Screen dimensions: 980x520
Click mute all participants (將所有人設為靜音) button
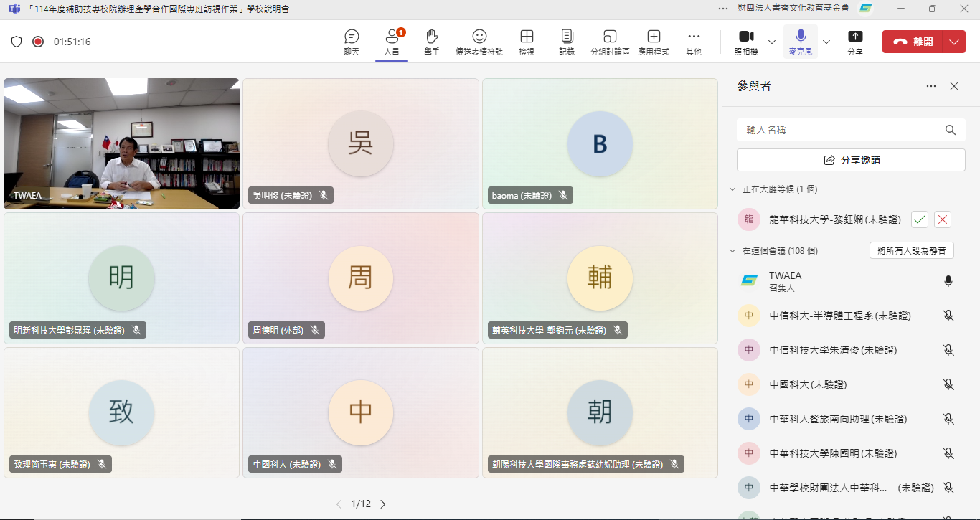point(911,251)
